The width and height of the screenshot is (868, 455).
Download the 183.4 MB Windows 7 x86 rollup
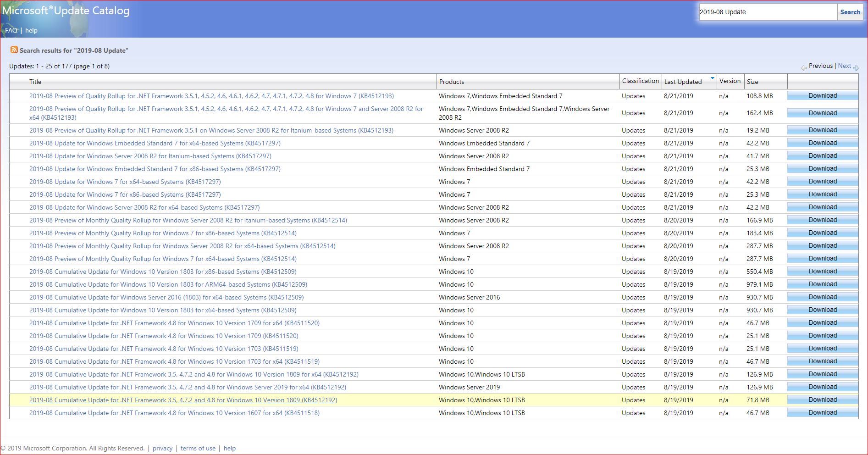click(x=823, y=233)
